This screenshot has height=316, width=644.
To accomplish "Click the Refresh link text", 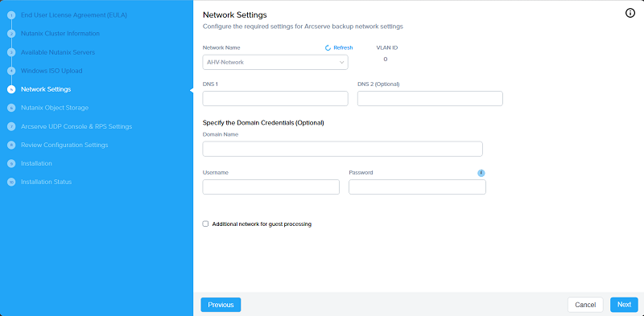I will [x=343, y=48].
